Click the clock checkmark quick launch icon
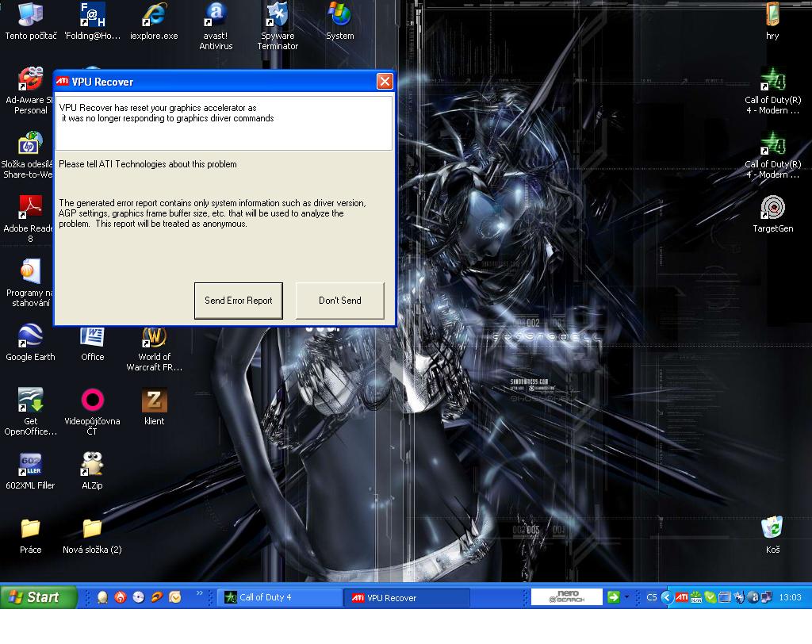Screen dimensions: 812x644 (175, 597)
